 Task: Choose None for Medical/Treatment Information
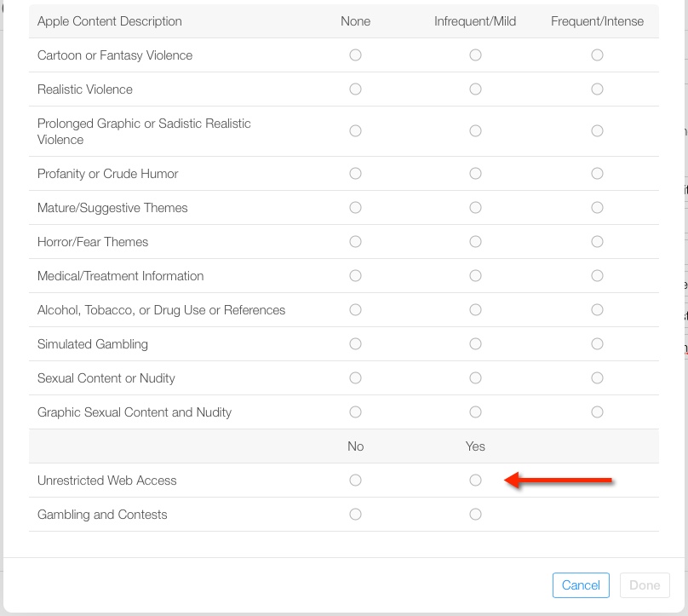click(x=355, y=276)
